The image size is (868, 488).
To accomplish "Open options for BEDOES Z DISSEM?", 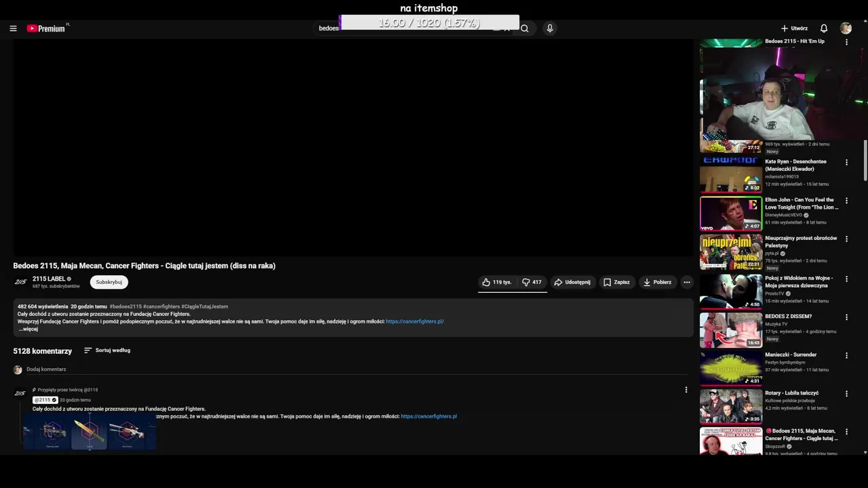I will click(846, 317).
